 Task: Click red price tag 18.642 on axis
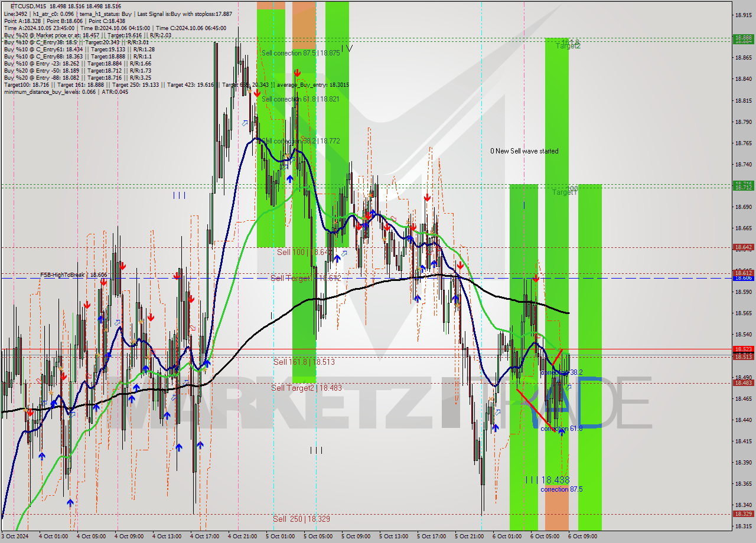pos(743,247)
